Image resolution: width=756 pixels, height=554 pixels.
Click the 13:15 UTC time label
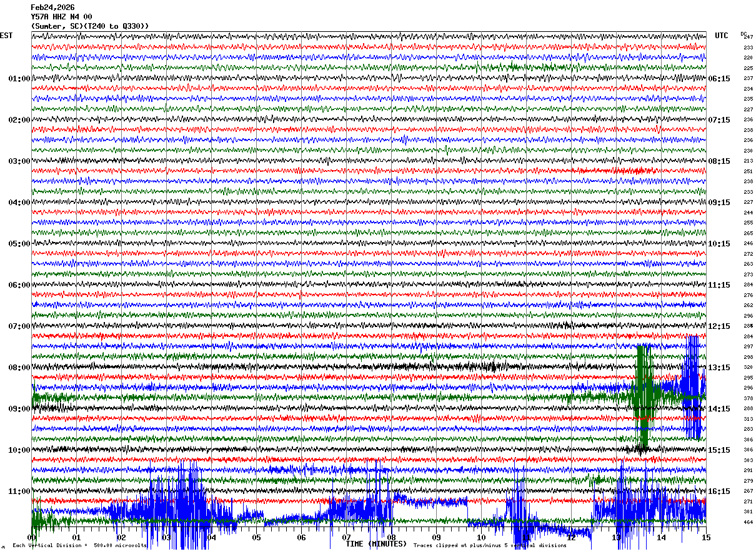point(719,368)
